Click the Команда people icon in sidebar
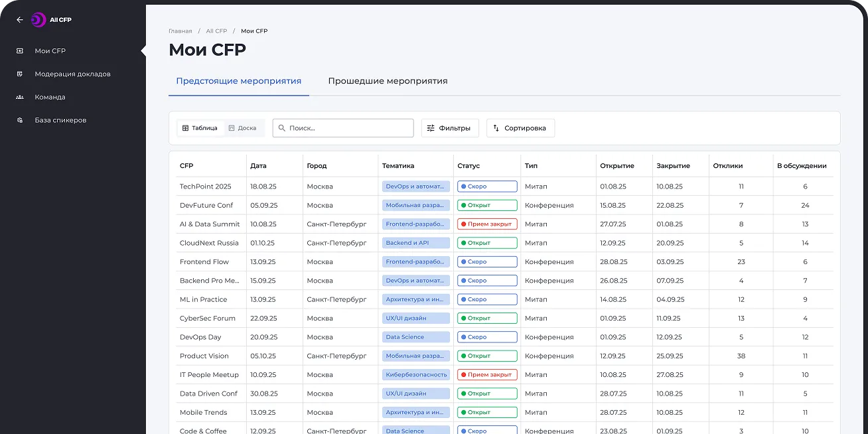The image size is (868, 434). pyautogui.click(x=21, y=97)
